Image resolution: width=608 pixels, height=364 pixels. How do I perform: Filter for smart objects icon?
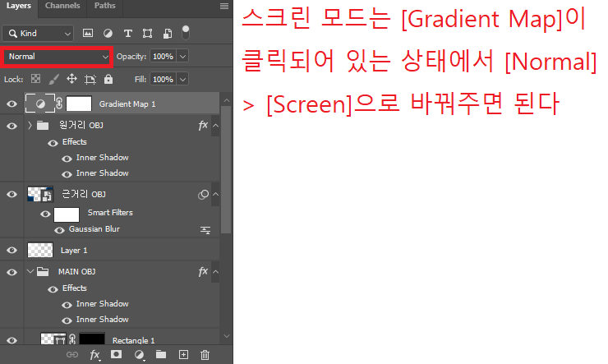coord(168,34)
